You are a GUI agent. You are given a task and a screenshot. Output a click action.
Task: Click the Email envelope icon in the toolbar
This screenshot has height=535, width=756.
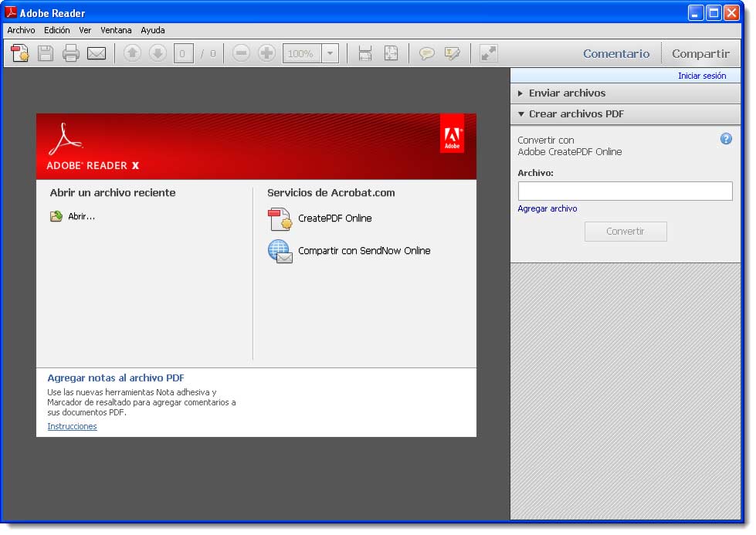(97, 53)
